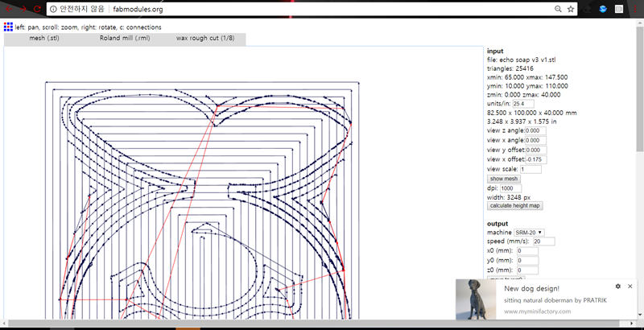The image size is (644, 330).
Task: Click 'sitting natural doberman by PRATRIK' text
Action: point(555,300)
